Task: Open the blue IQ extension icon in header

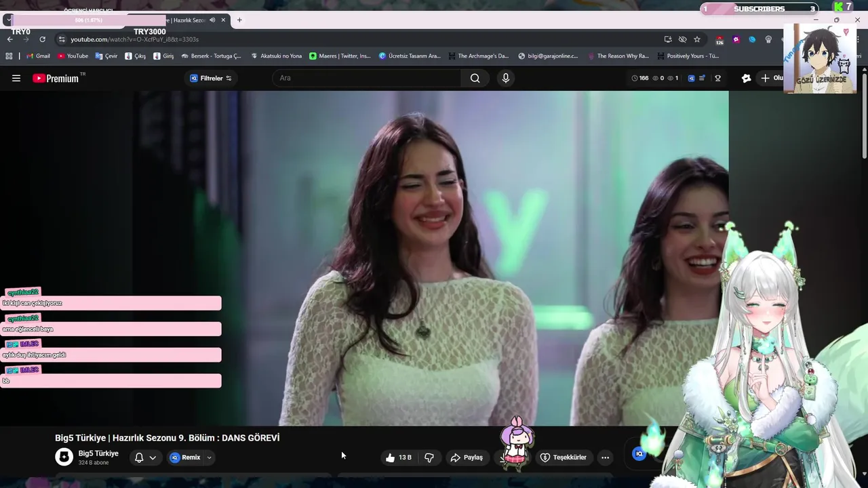Action: (x=691, y=78)
